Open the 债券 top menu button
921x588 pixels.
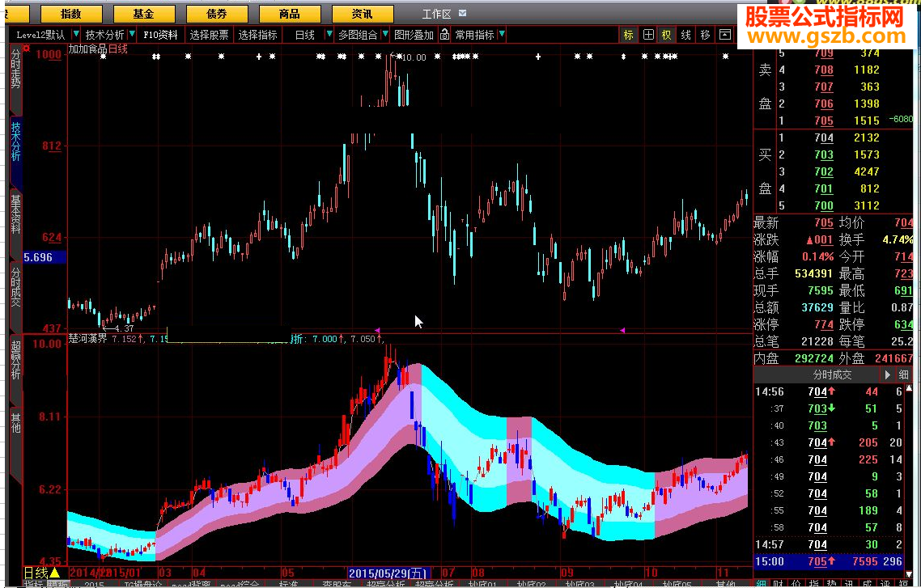pyautogui.click(x=217, y=14)
